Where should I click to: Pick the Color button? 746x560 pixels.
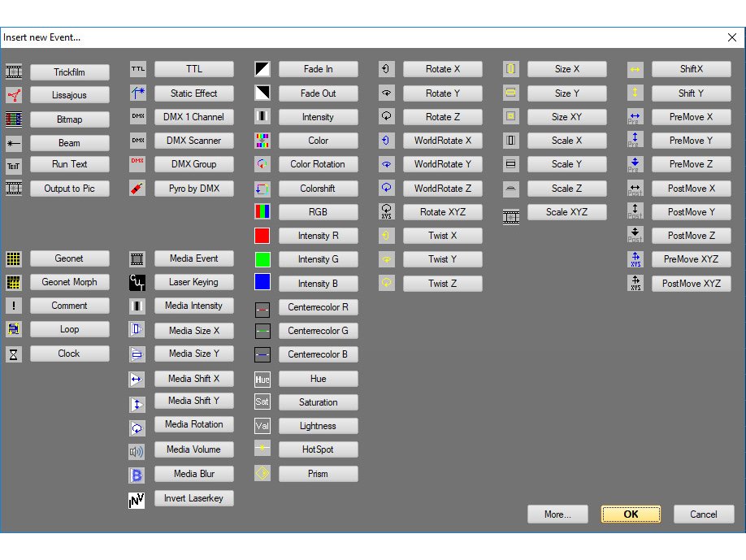pos(318,141)
